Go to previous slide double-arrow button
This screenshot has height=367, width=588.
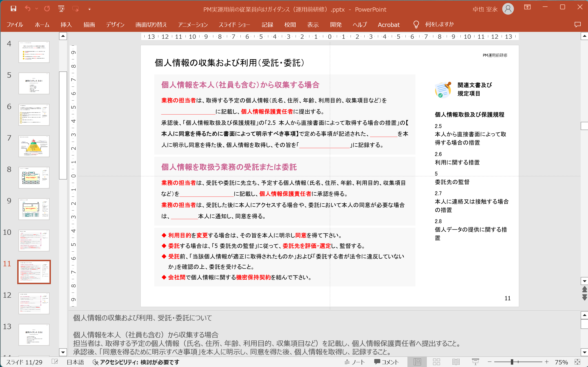584,289
